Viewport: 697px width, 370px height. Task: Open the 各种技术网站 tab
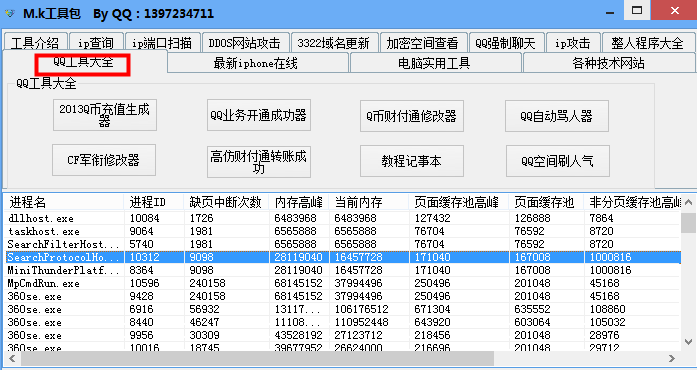tap(609, 63)
